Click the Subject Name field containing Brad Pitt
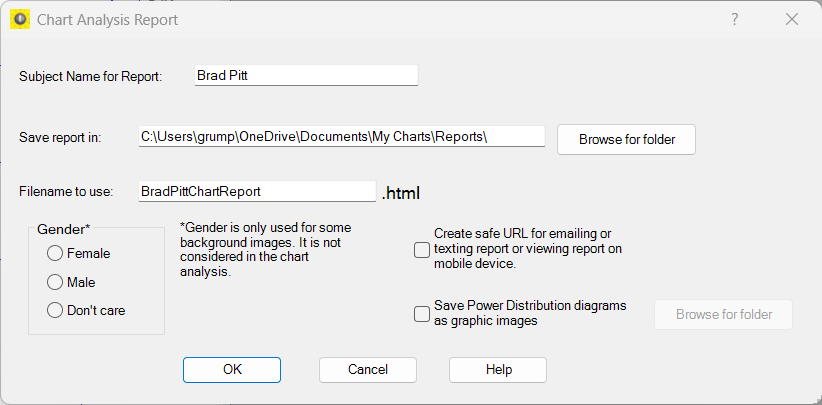The image size is (822, 405). click(x=305, y=76)
